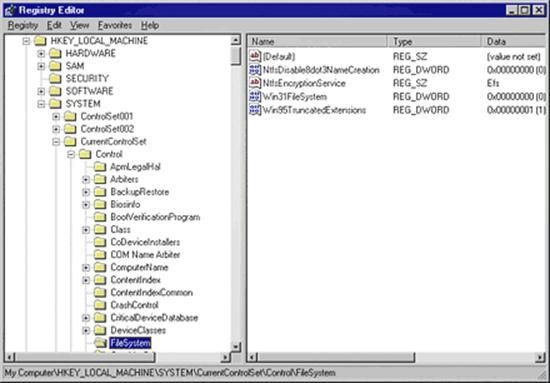550x383 pixels.
Task: Click the tree pane scroll right arrow
Action: tap(225, 357)
